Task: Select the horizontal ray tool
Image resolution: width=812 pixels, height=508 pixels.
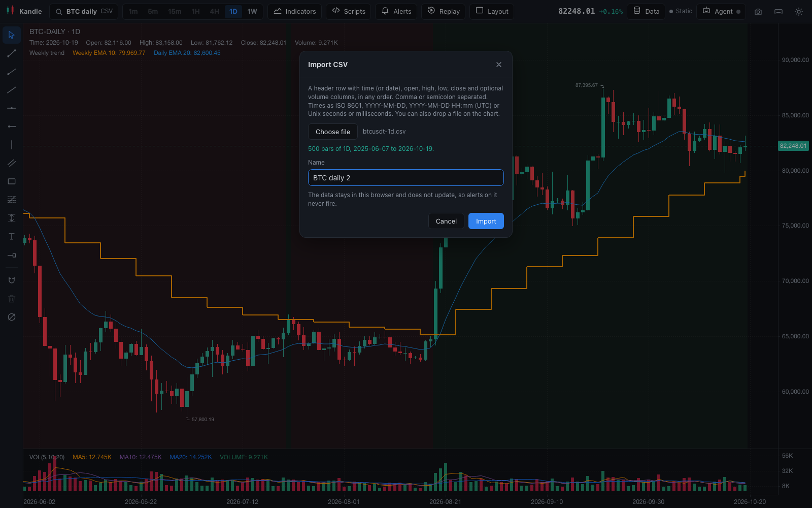Action: (x=12, y=126)
